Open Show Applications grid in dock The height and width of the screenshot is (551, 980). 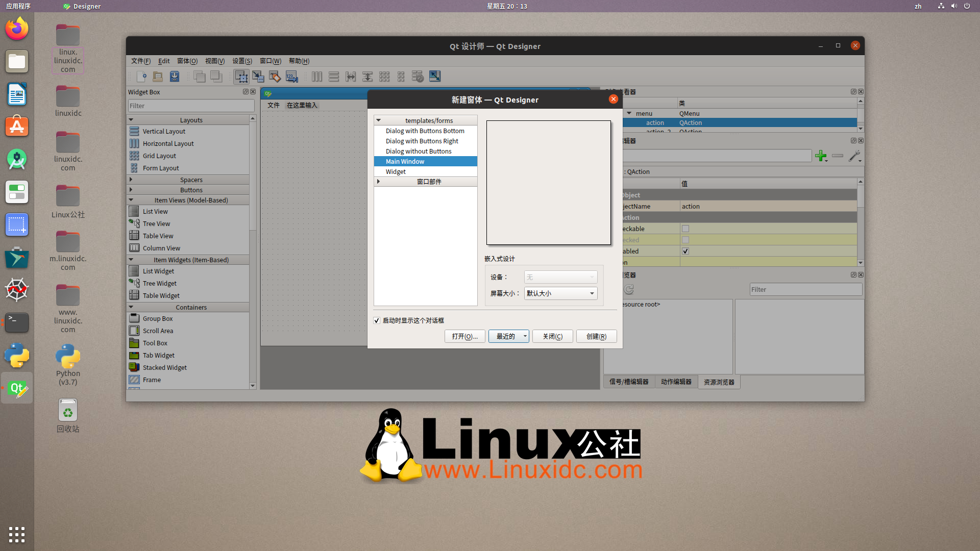pos(17,535)
